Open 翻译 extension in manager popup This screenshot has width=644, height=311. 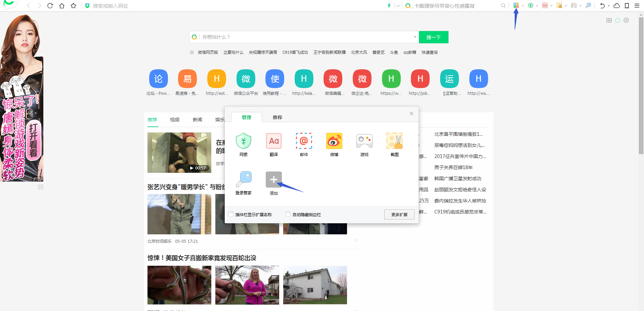pyautogui.click(x=274, y=145)
